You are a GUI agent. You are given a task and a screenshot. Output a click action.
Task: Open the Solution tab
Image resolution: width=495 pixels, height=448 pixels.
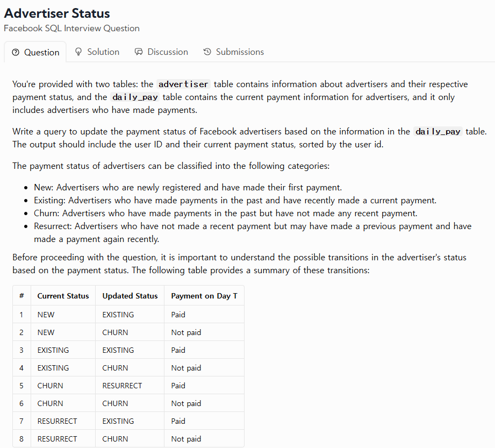[x=97, y=52]
